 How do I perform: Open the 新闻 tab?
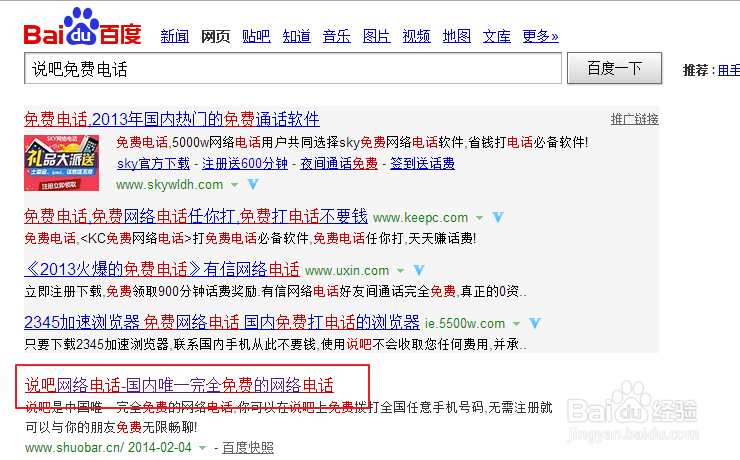175,36
